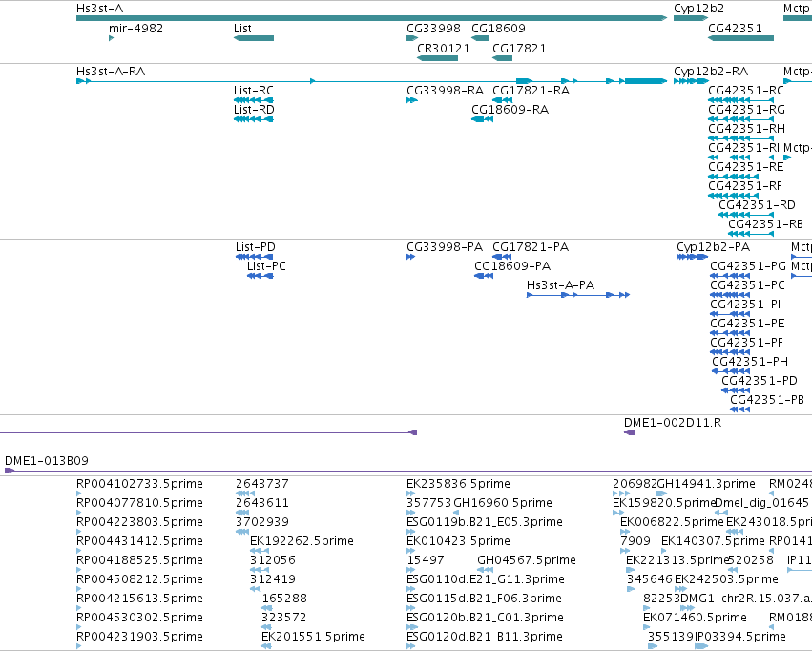This screenshot has width=812, height=651.
Task: Select the EK006822.5prime EST
Action: click(x=625, y=532)
